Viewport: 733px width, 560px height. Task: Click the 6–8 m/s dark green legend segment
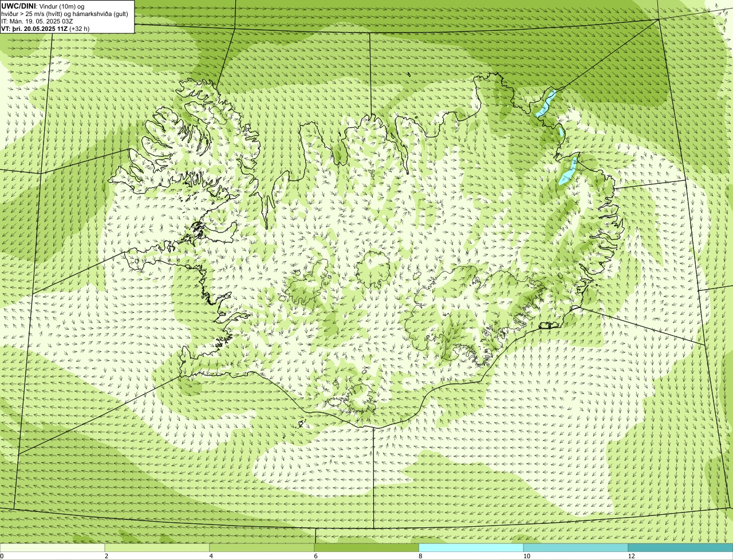367,548
